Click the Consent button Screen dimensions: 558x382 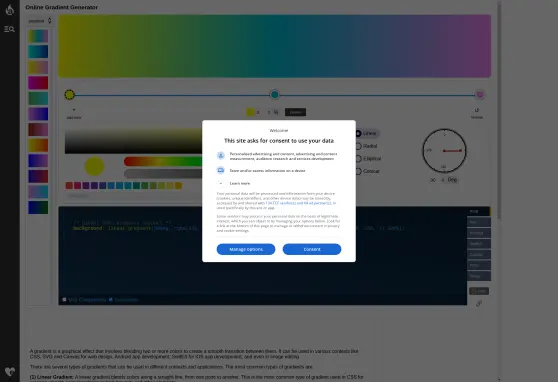click(312, 249)
